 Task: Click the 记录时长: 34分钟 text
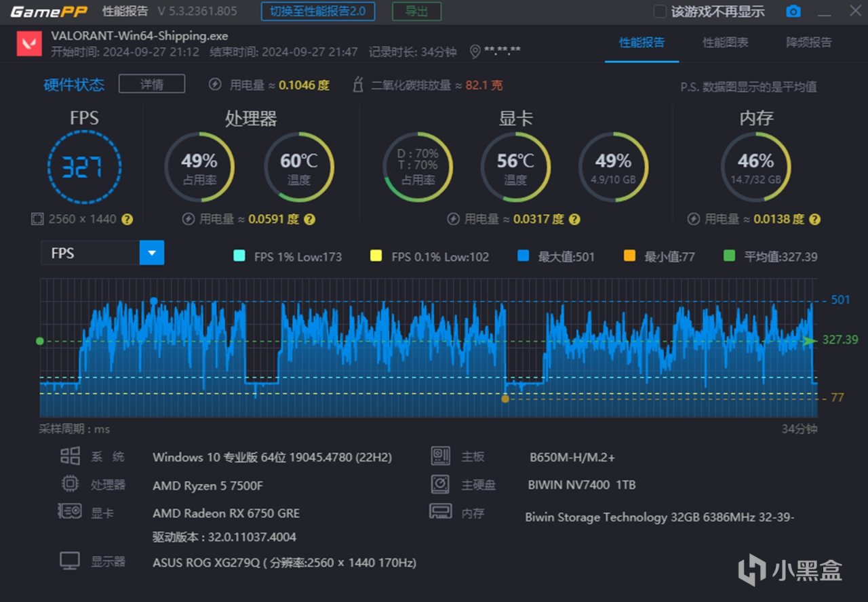pos(413,52)
